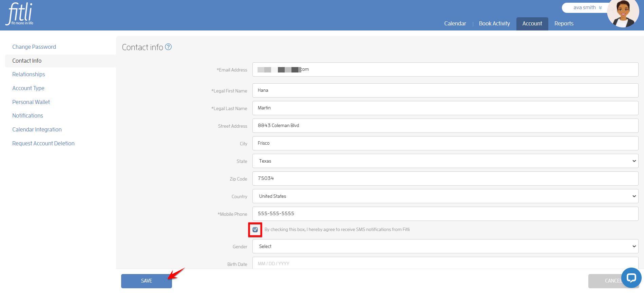Click the Legal Last Name field
644x293 pixels.
pyautogui.click(x=445, y=108)
